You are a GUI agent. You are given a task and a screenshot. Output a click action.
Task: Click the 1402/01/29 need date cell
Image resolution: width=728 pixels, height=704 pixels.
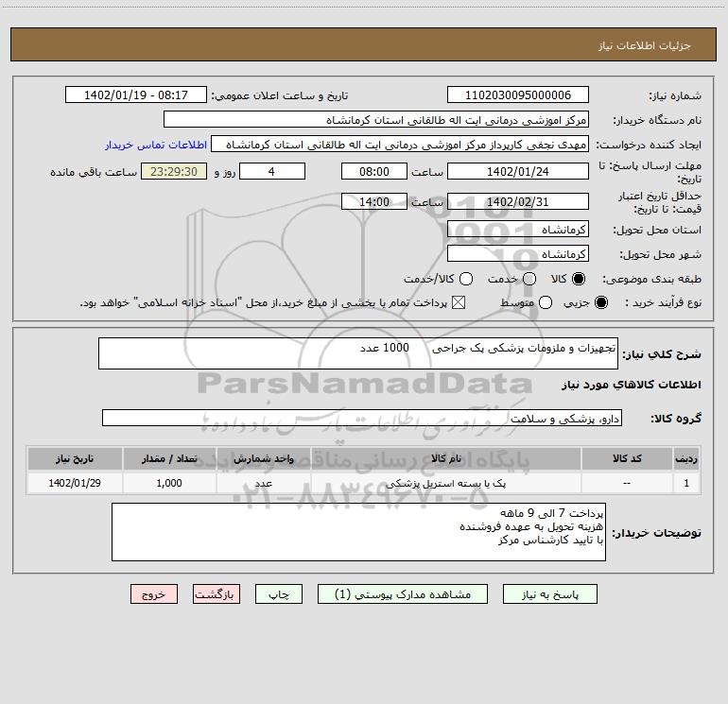(x=75, y=483)
